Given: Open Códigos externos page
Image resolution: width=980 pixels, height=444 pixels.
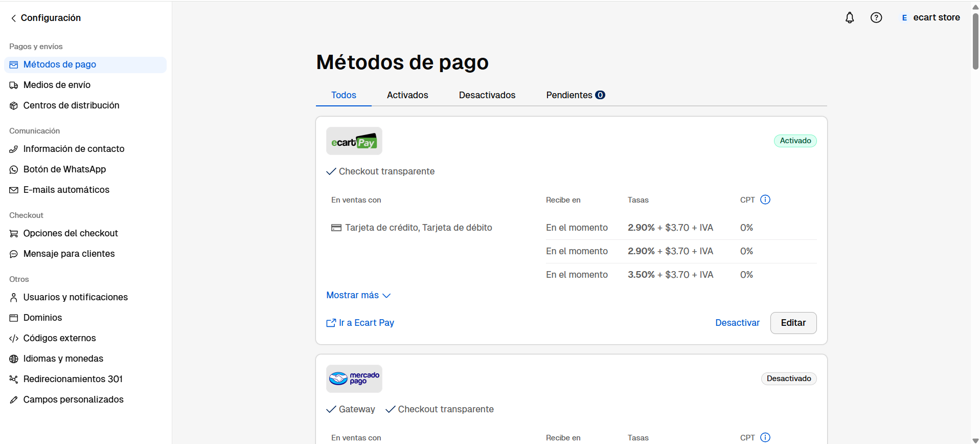Looking at the screenshot, I should coord(85,338).
